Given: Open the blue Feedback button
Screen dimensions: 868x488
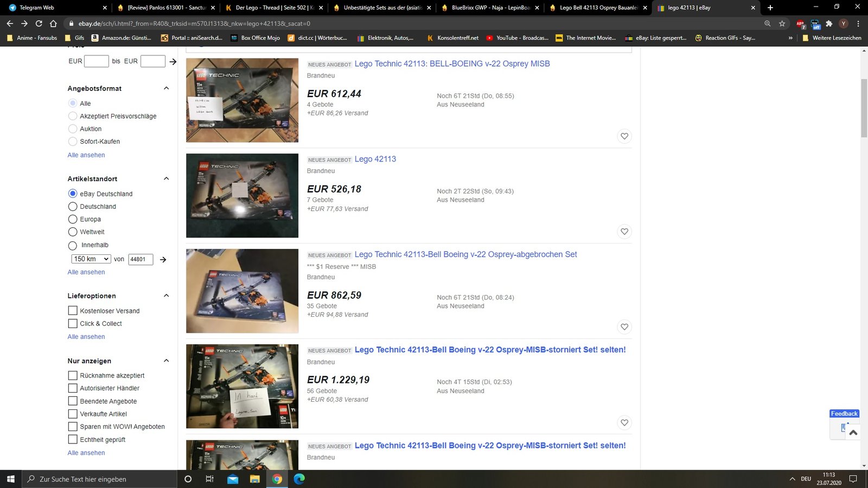Looking at the screenshot, I should (x=844, y=414).
